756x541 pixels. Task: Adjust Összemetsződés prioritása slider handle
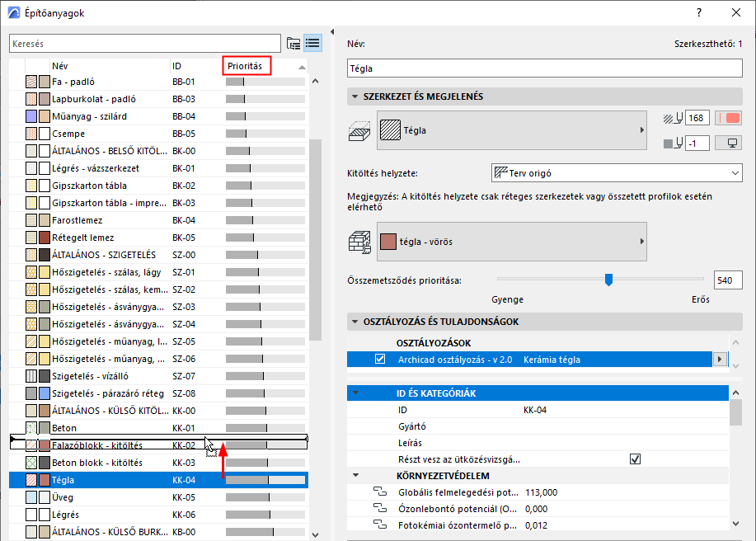click(608, 280)
